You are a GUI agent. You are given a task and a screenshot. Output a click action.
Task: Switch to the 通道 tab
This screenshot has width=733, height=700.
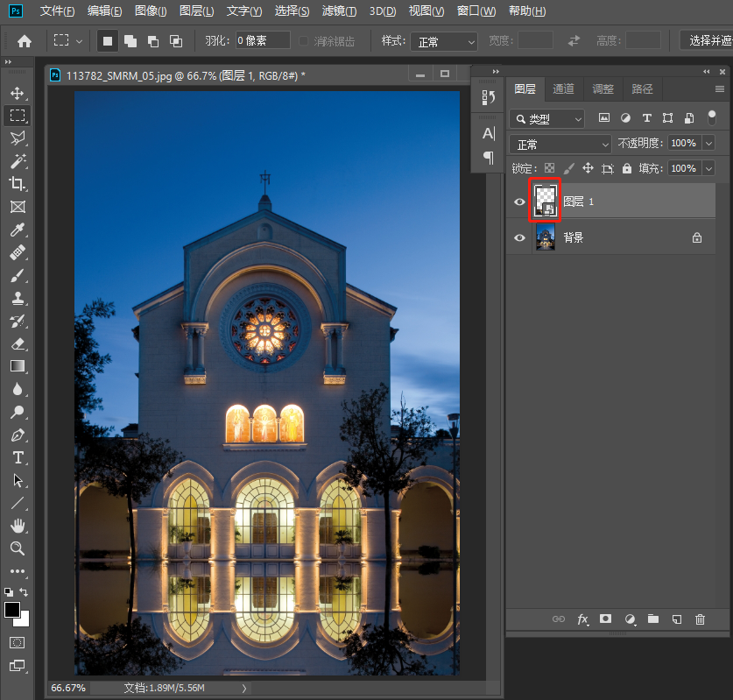563,89
